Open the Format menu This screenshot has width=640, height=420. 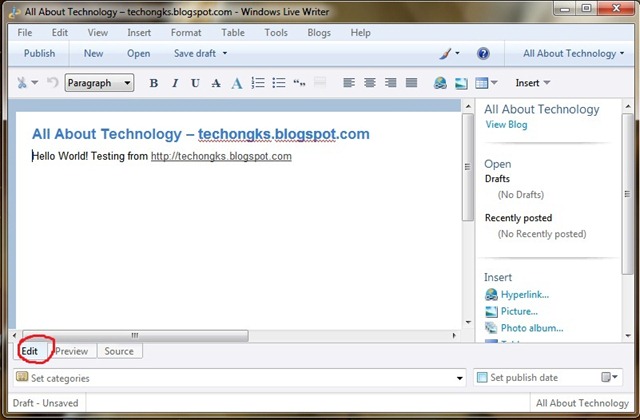click(186, 33)
